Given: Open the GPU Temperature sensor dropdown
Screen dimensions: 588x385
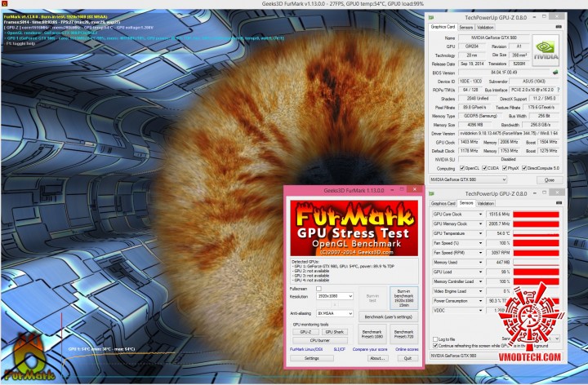Looking at the screenshot, I should (480, 234).
